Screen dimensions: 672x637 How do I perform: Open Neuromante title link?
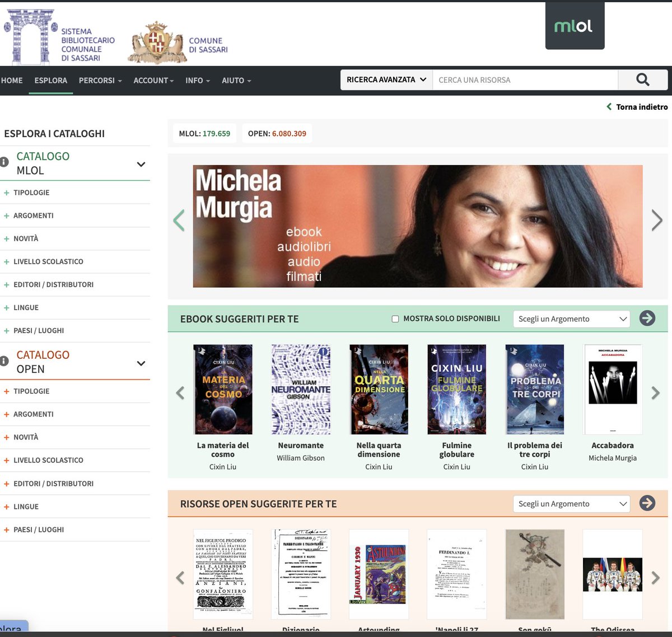pos(301,446)
